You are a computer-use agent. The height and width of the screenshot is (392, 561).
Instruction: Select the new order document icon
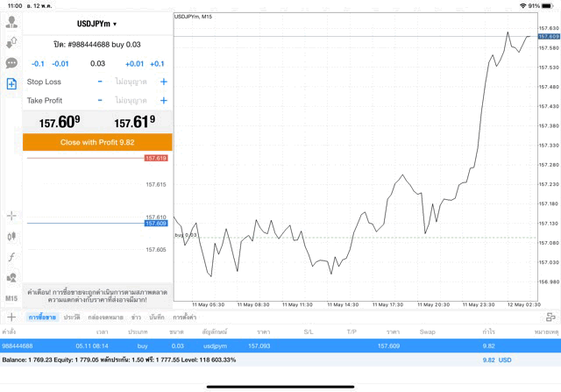(x=11, y=84)
